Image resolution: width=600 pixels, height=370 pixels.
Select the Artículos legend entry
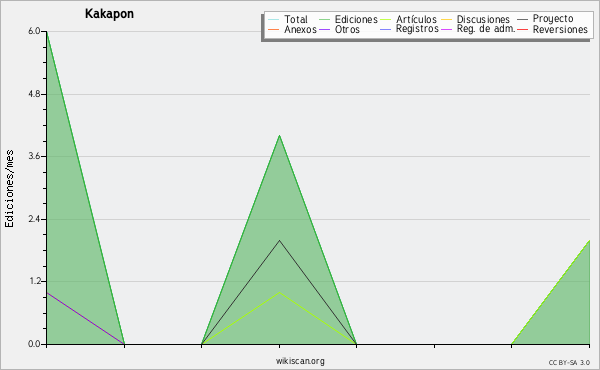coord(416,19)
